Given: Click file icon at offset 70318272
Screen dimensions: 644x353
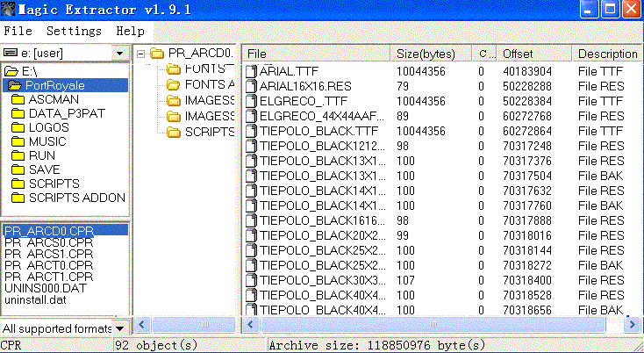Looking at the screenshot, I should tap(251, 265).
